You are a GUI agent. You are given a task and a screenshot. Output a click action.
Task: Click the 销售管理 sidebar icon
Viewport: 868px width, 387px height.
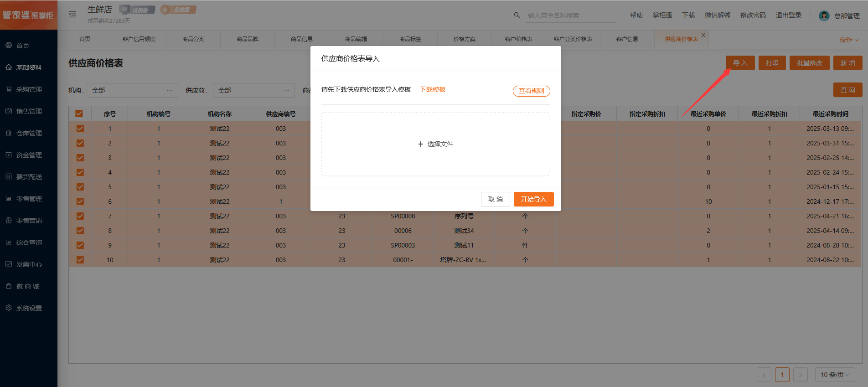point(9,111)
